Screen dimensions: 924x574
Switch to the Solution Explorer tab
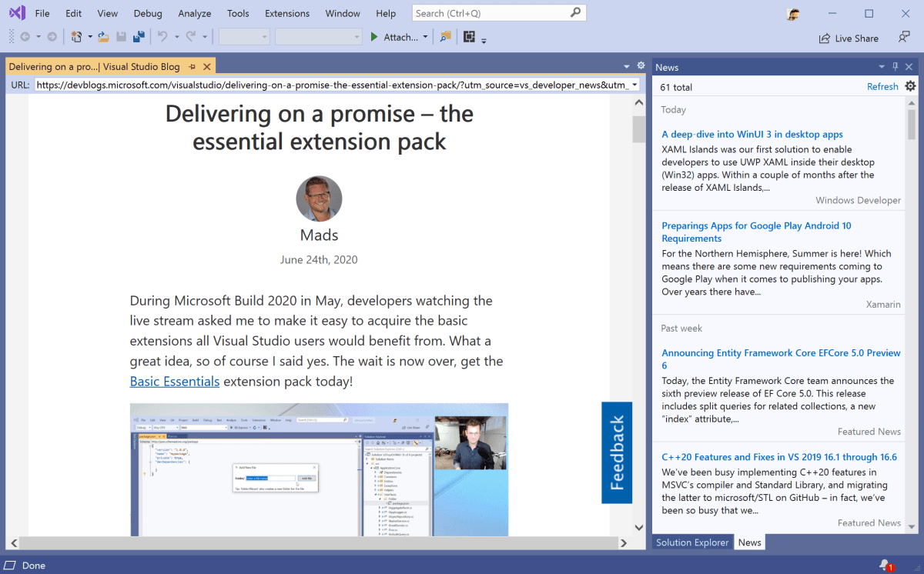tap(692, 542)
